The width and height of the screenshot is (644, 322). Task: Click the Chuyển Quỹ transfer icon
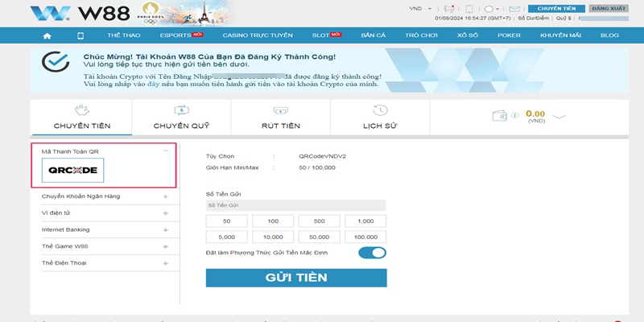(x=182, y=110)
